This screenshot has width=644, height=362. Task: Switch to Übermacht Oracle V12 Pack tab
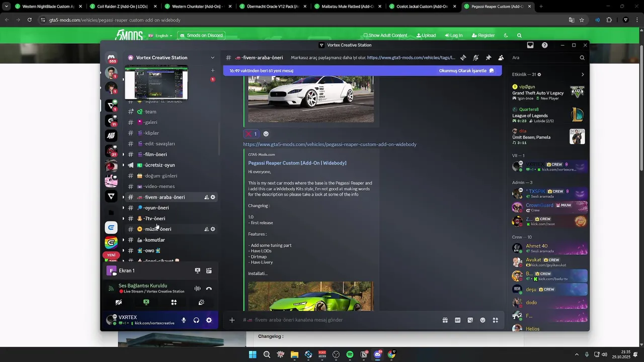click(x=273, y=7)
